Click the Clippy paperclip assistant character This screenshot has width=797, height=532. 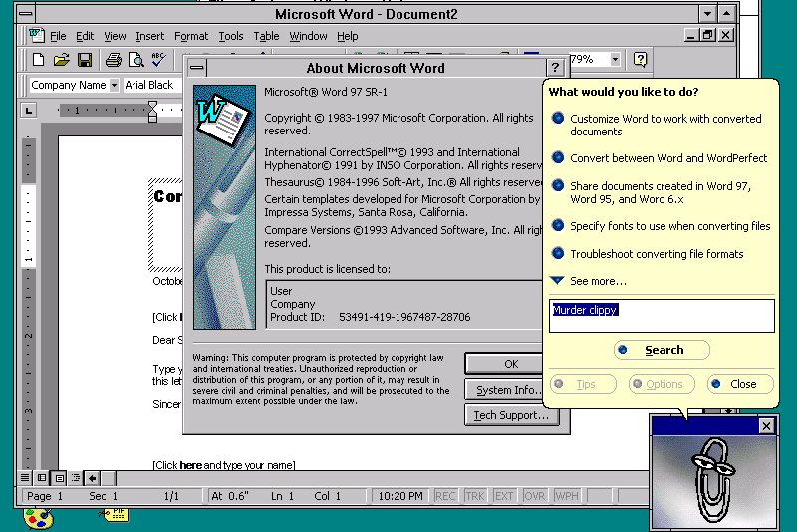tap(713, 479)
